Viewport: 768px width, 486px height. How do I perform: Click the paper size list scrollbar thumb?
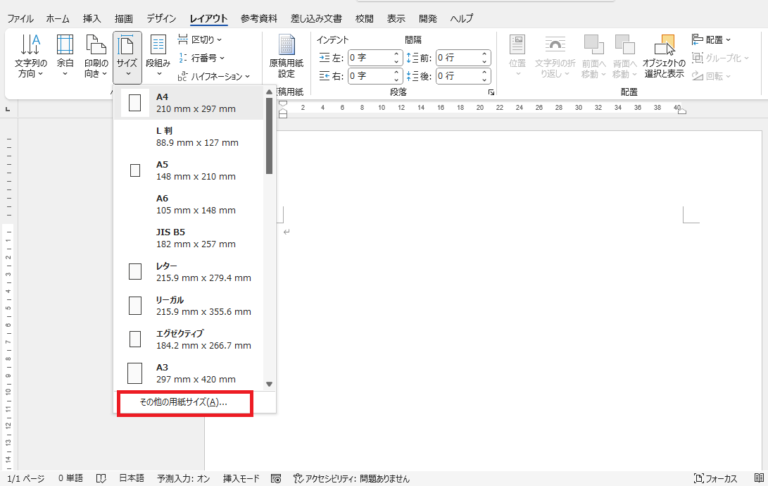pos(269,136)
